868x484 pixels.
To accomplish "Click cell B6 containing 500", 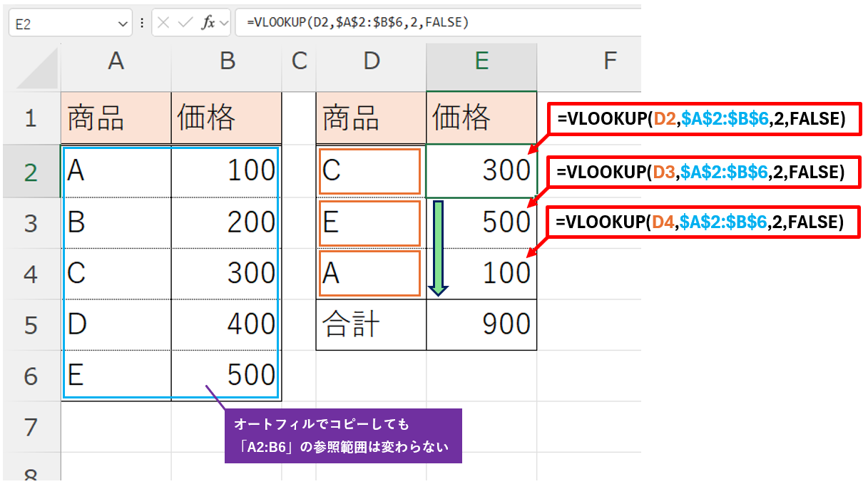I will pos(226,375).
